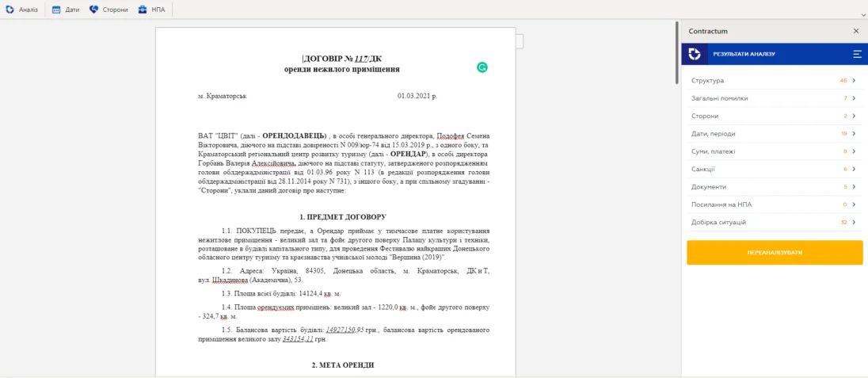
Task: Expand the Посилання на НПА chevron
Action: pos(854,204)
